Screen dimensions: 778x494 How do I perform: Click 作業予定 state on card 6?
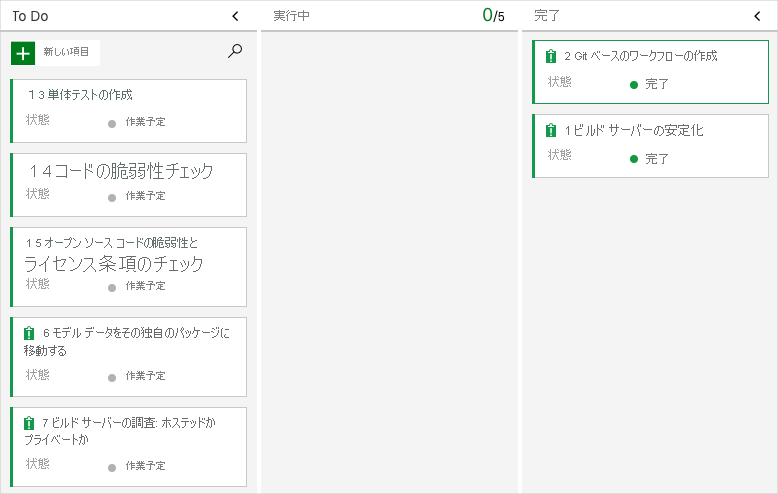point(145,376)
